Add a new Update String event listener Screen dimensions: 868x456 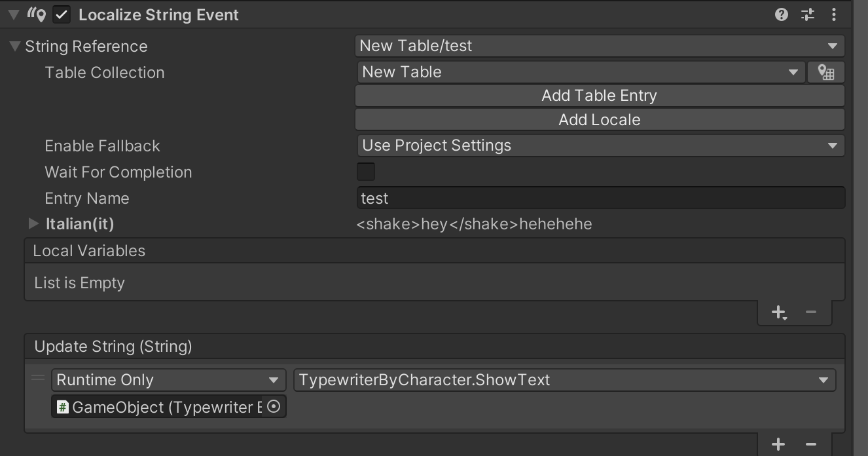[778, 444]
